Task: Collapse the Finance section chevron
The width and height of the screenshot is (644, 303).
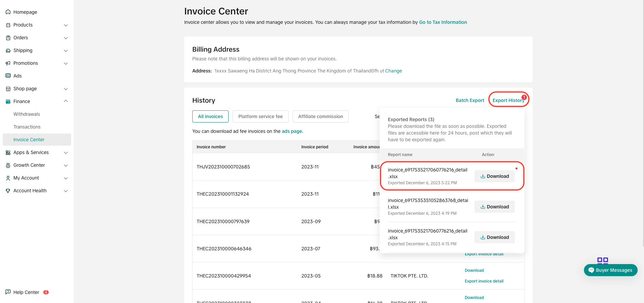Action: coord(66,101)
